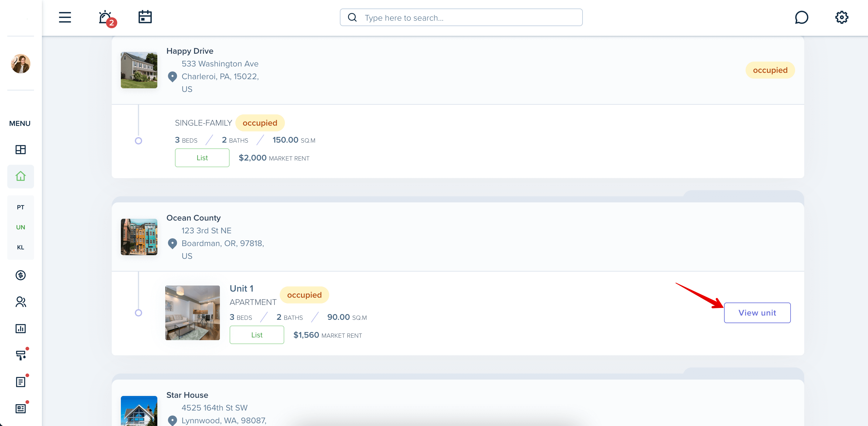Click the Star House location pin icon
The height and width of the screenshot is (426, 868).
(172, 421)
